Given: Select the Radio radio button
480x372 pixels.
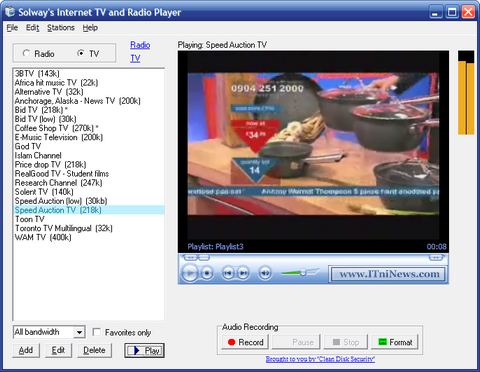Looking at the screenshot, I should [x=26, y=53].
